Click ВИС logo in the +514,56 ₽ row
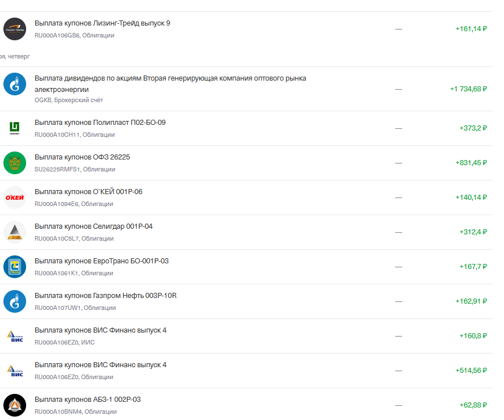 pos(15,371)
